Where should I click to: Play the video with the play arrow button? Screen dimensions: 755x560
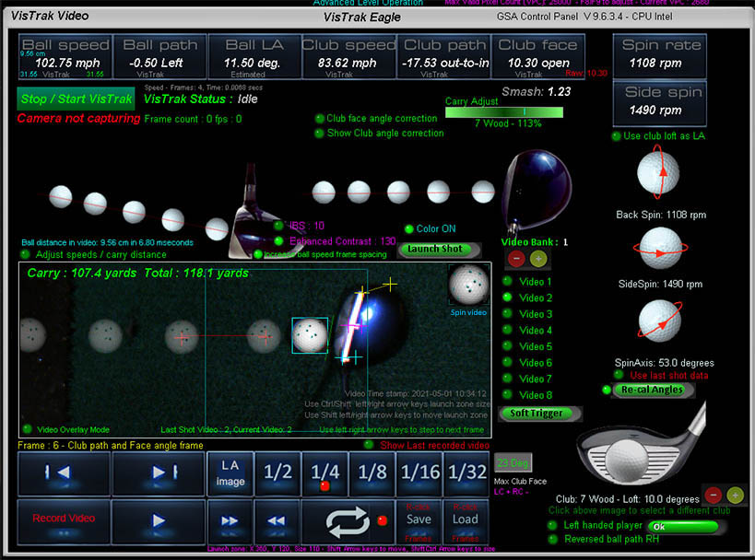[159, 521]
